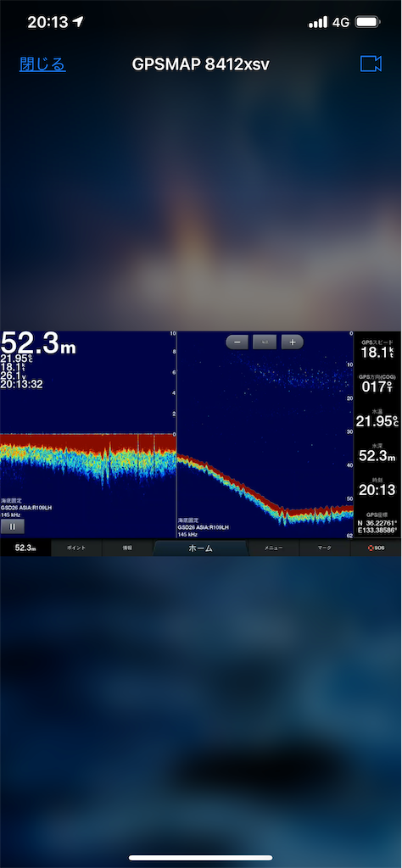Tap the マーク button
The image size is (402, 868).
(325, 548)
